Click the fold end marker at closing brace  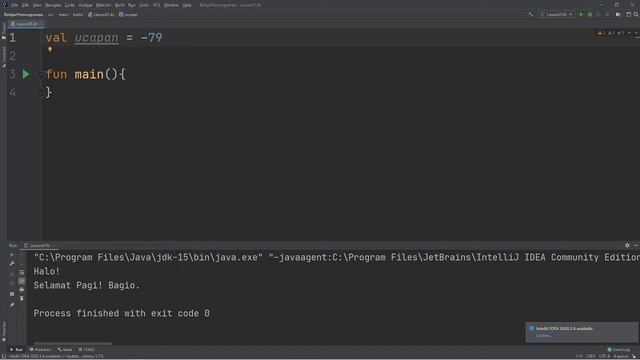(40, 93)
